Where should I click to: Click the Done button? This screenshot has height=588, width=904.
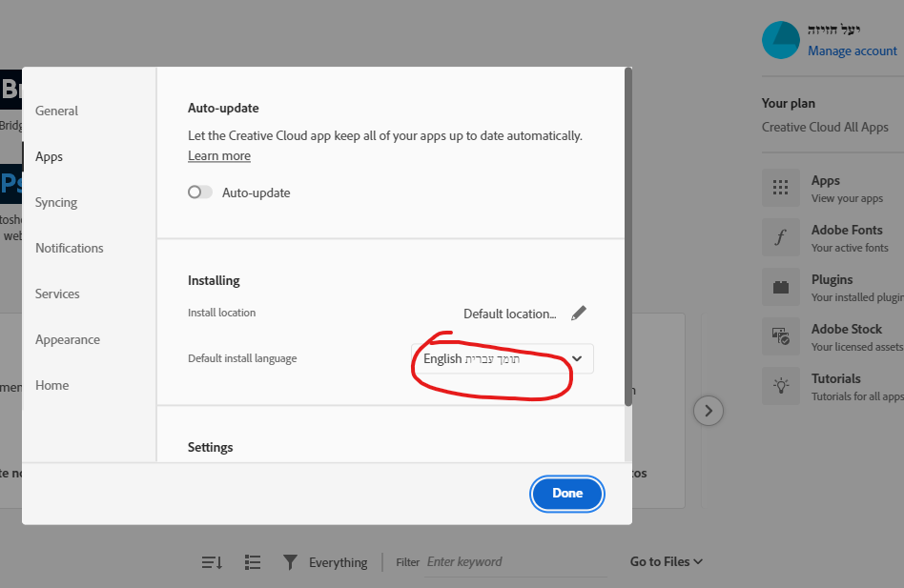(567, 494)
